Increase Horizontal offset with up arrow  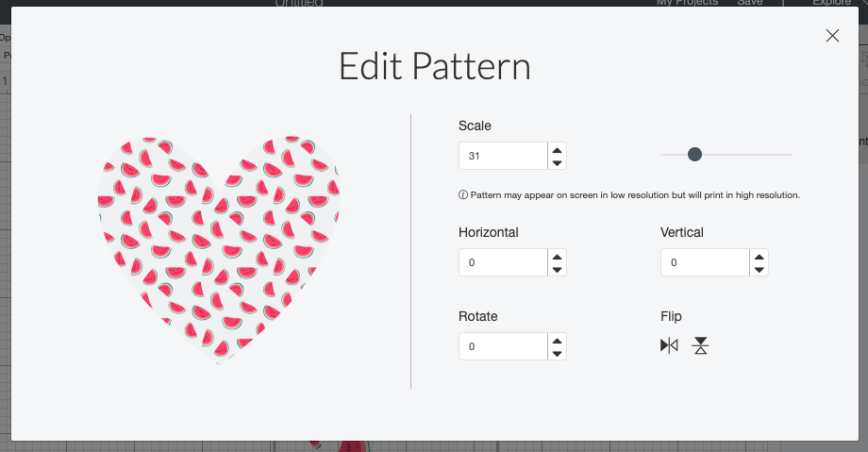click(x=557, y=257)
